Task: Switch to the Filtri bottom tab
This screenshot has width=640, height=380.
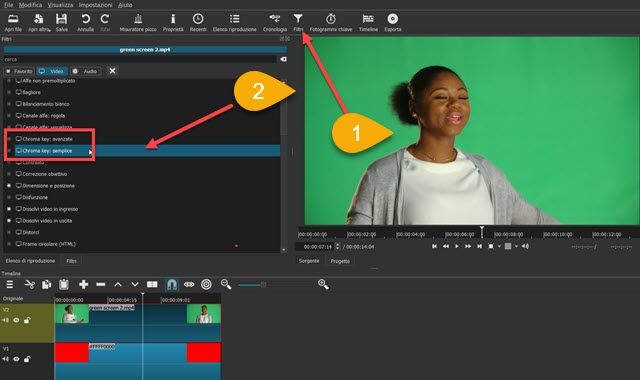Action: point(71,261)
